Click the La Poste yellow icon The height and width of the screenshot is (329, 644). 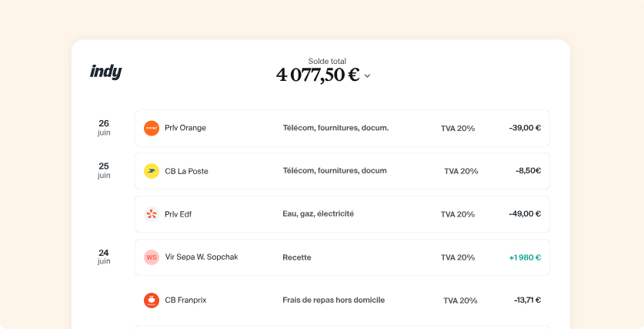pyautogui.click(x=152, y=171)
